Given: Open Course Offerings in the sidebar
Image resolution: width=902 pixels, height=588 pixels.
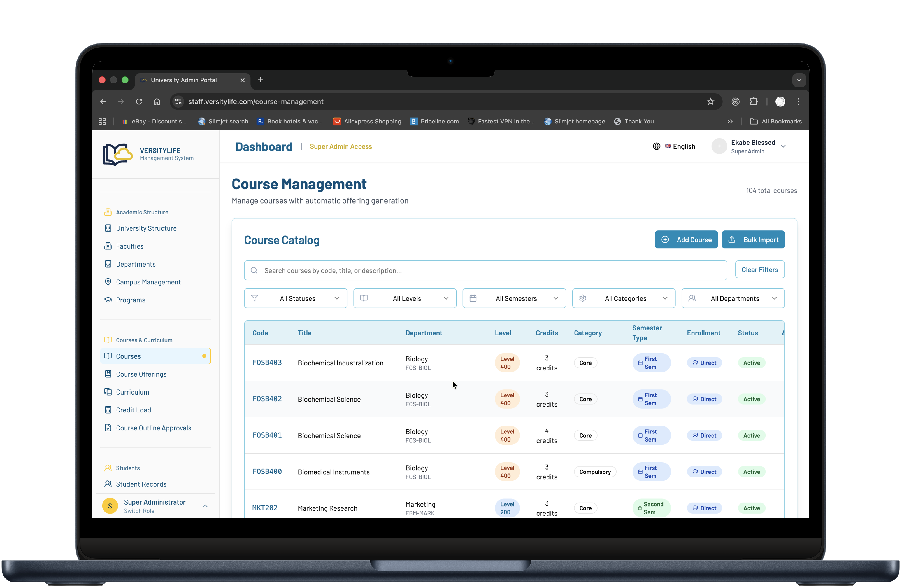Looking at the screenshot, I should point(141,374).
